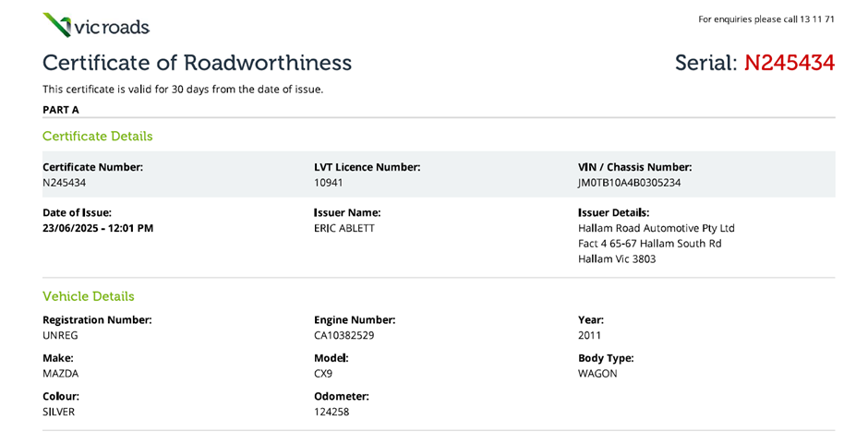Click the red serial number N245434
Image resolution: width=868 pixels, height=432 pixels.
click(789, 63)
